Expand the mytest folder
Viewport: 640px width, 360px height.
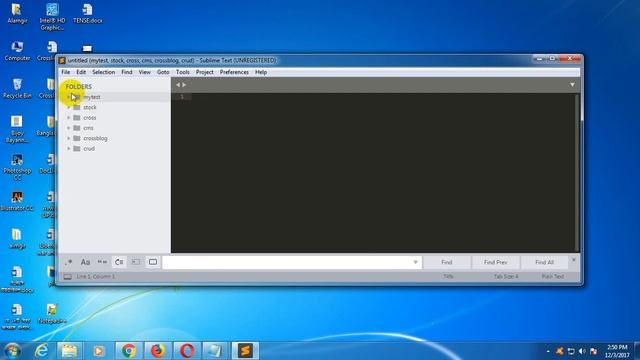tap(69, 97)
